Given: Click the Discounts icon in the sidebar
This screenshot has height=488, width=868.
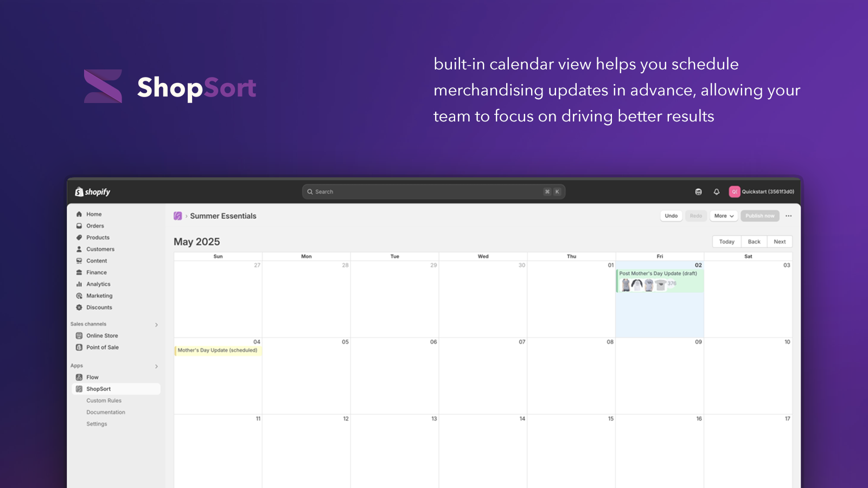Looking at the screenshot, I should tap(79, 307).
